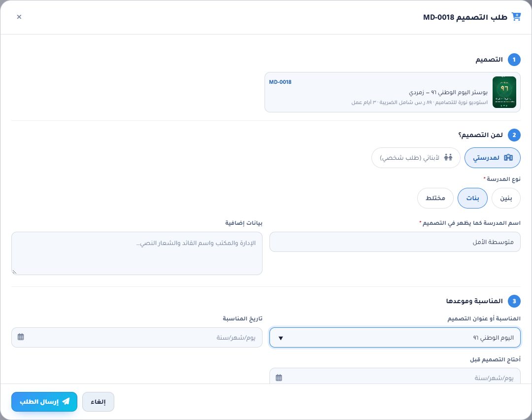This screenshot has width=532, height=420.
Task: Click the تاريخ المناسبة date field
Action: click(x=137, y=338)
